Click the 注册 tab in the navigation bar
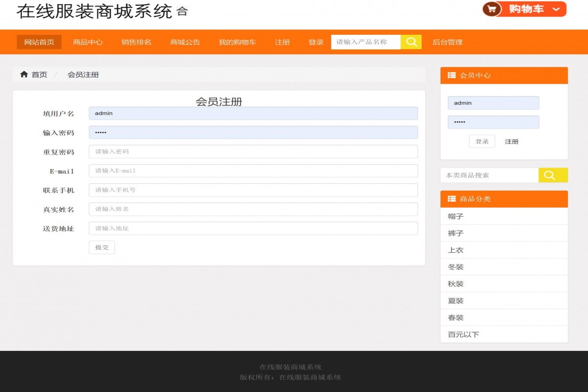Image resolution: width=588 pixels, height=392 pixels. coord(282,42)
